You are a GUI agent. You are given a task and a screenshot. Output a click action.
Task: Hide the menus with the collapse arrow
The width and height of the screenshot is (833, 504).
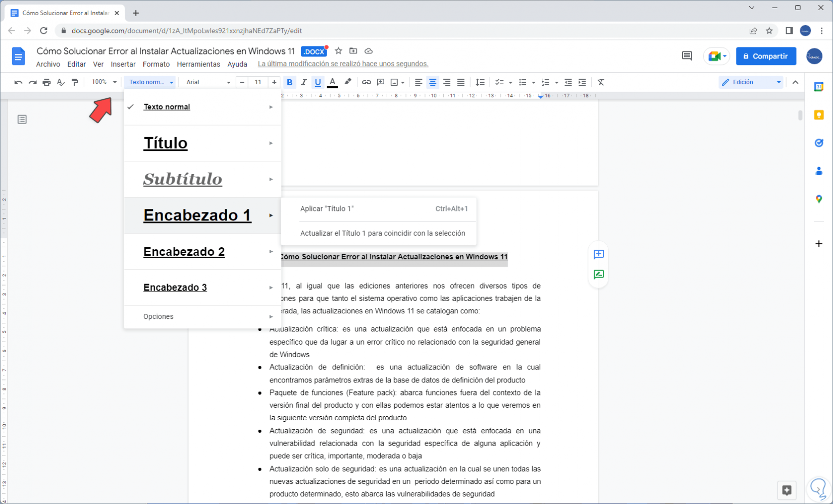point(795,82)
